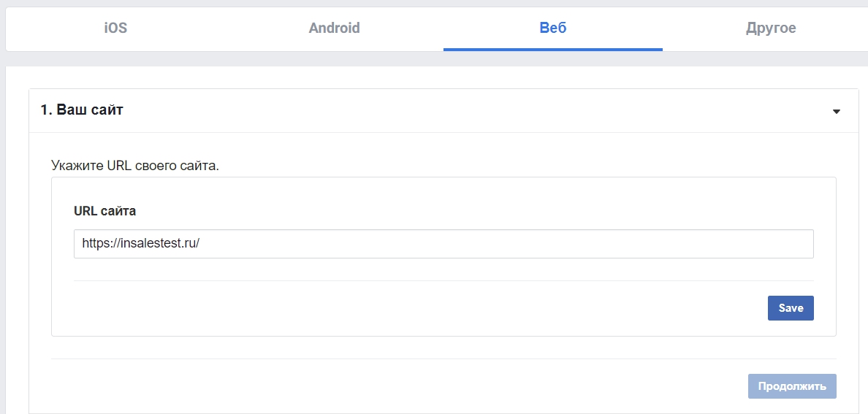Click the https://insalestest.ru/ text in the field
868x414 pixels.
click(x=140, y=244)
